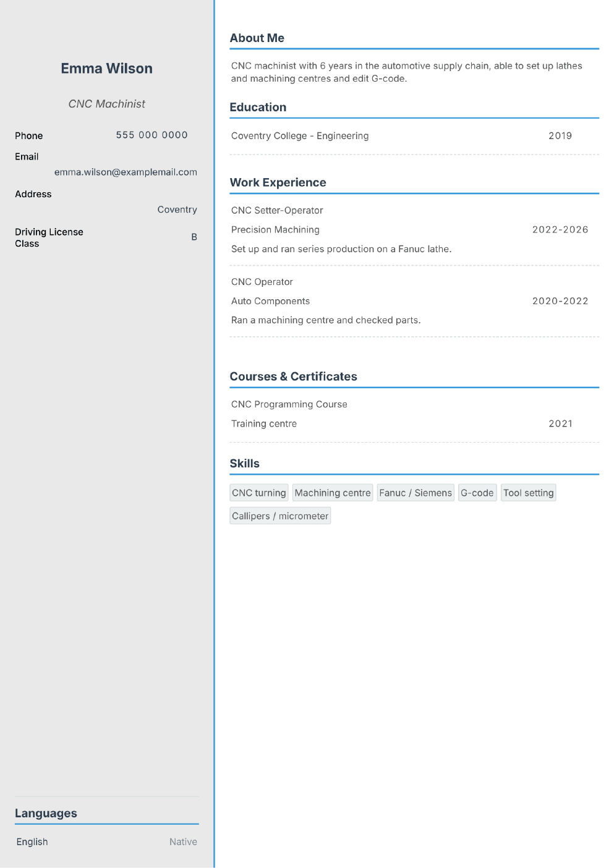Screen dimensions: 614x868
Task: Click the CNC Programming Course entry
Action: (x=289, y=404)
